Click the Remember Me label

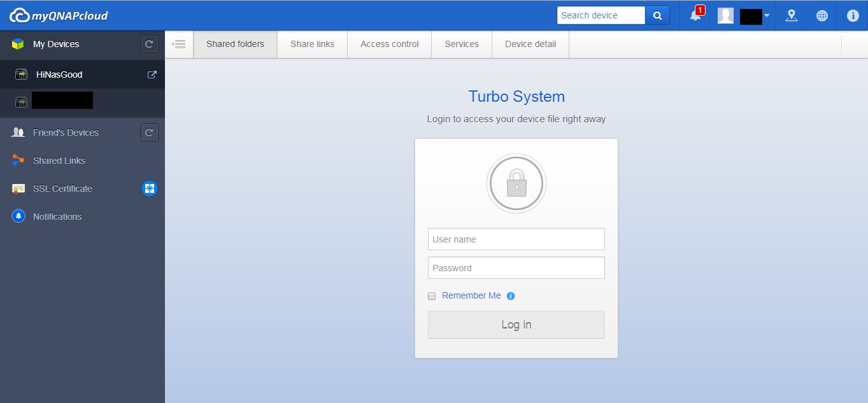(471, 295)
